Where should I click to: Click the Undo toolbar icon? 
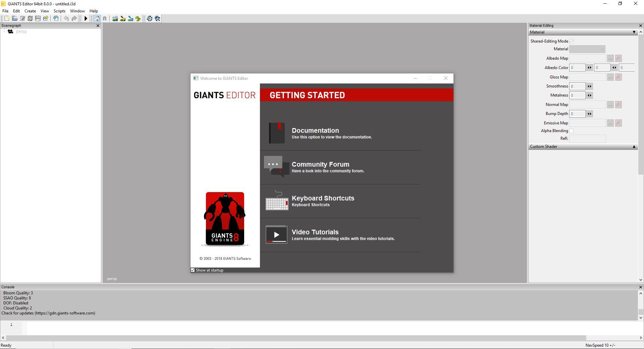point(66,18)
